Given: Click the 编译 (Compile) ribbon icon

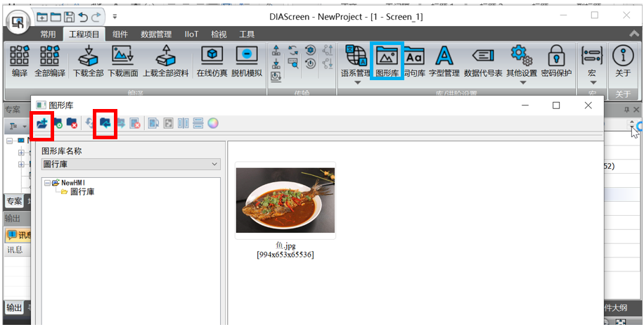Looking at the screenshot, I should [19, 60].
